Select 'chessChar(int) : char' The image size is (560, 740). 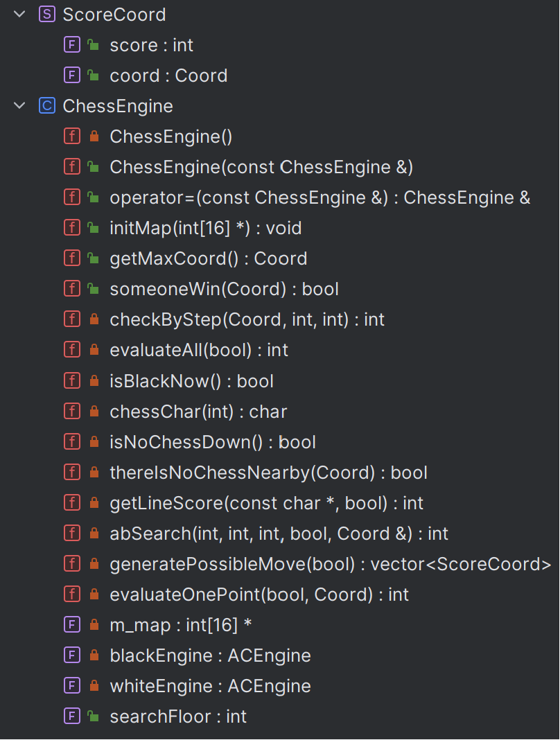pos(198,412)
